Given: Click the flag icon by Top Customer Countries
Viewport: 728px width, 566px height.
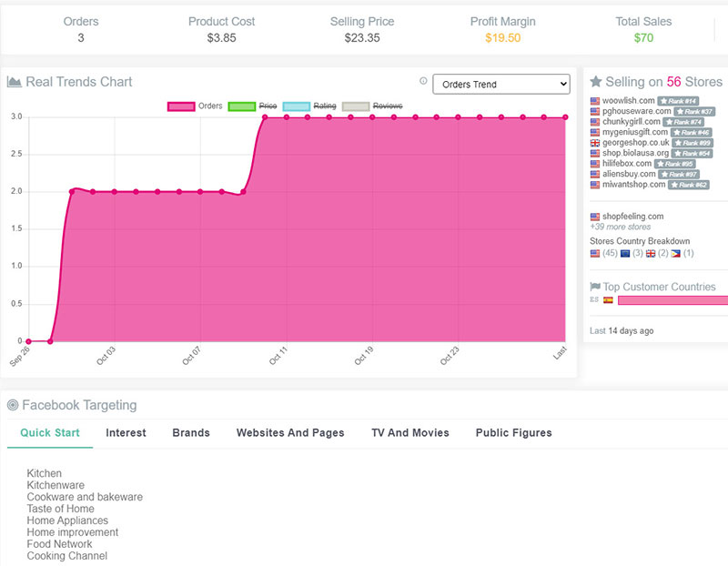Looking at the screenshot, I should [x=595, y=287].
